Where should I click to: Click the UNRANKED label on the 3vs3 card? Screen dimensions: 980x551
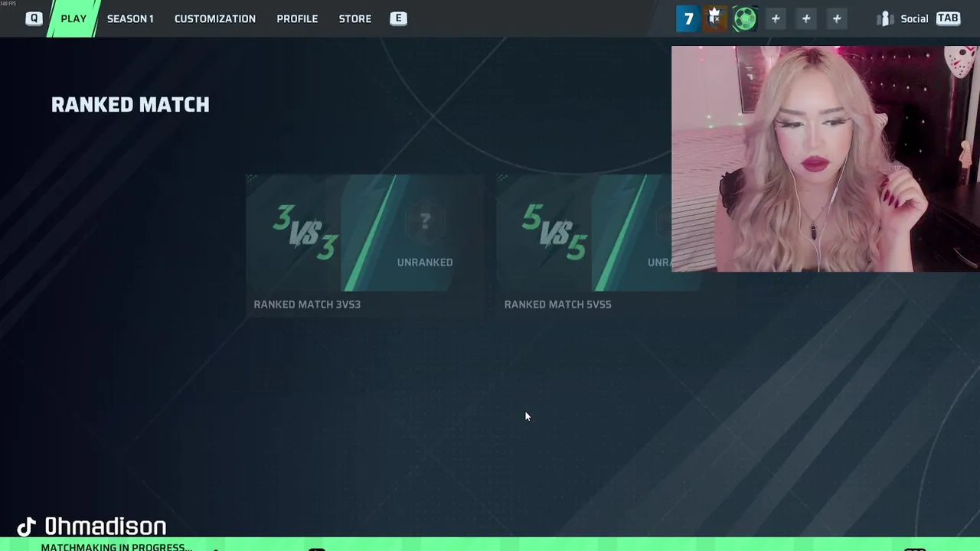click(425, 262)
